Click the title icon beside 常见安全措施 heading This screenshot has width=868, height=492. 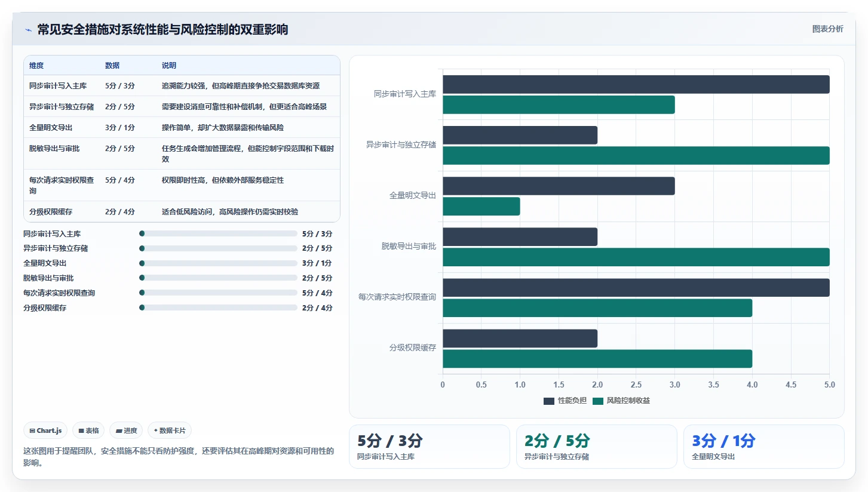point(28,30)
